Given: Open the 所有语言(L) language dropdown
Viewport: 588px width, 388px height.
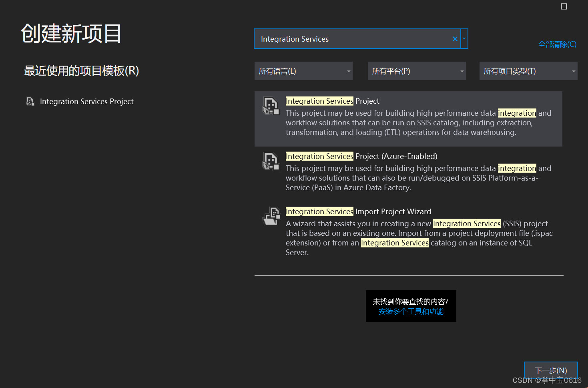Looking at the screenshot, I should click(303, 71).
